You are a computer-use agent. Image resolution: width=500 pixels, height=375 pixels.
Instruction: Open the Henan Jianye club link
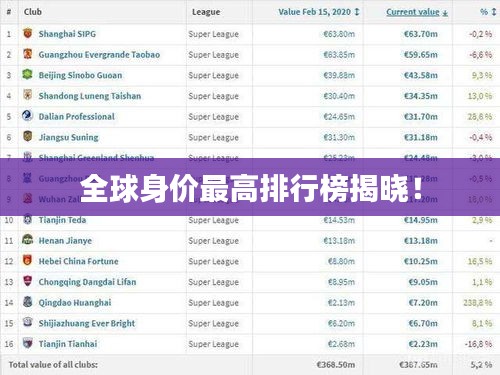point(65,241)
